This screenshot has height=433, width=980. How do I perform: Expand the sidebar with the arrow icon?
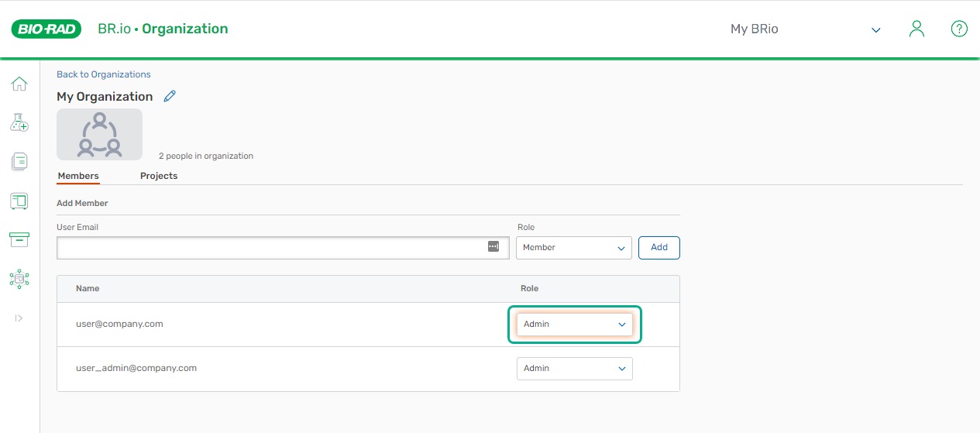coord(19,318)
